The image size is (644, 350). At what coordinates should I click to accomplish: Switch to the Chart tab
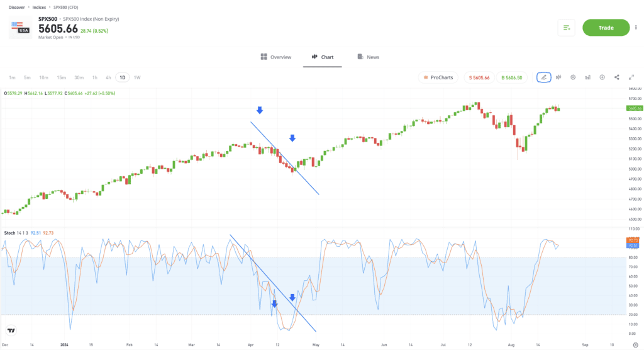pos(323,57)
